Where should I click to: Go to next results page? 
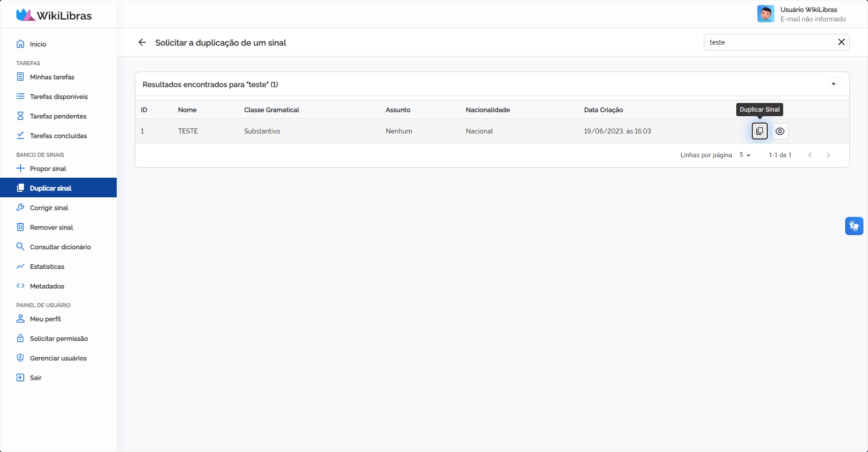pyautogui.click(x=828, y=155)
